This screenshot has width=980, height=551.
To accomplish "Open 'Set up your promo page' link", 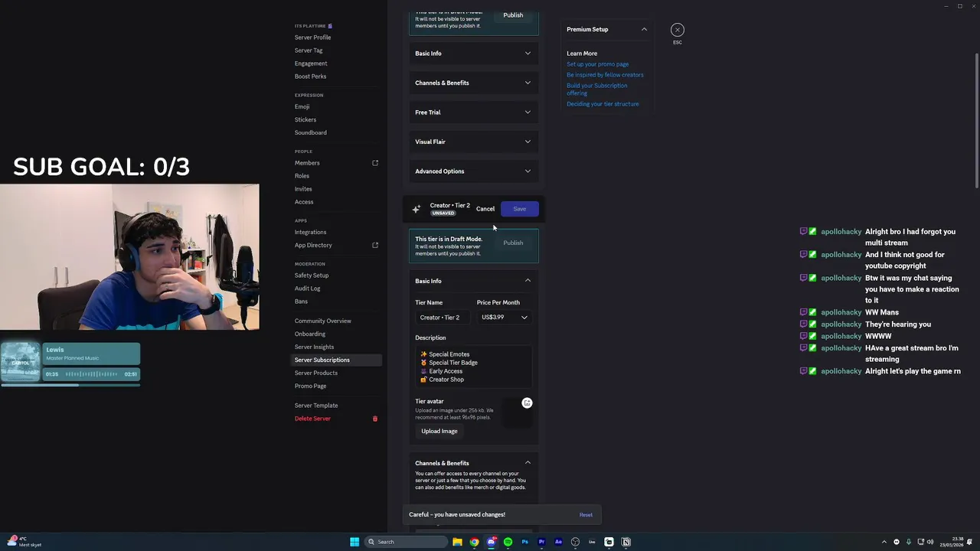I will pyautogui.click(x=597, y=64).
